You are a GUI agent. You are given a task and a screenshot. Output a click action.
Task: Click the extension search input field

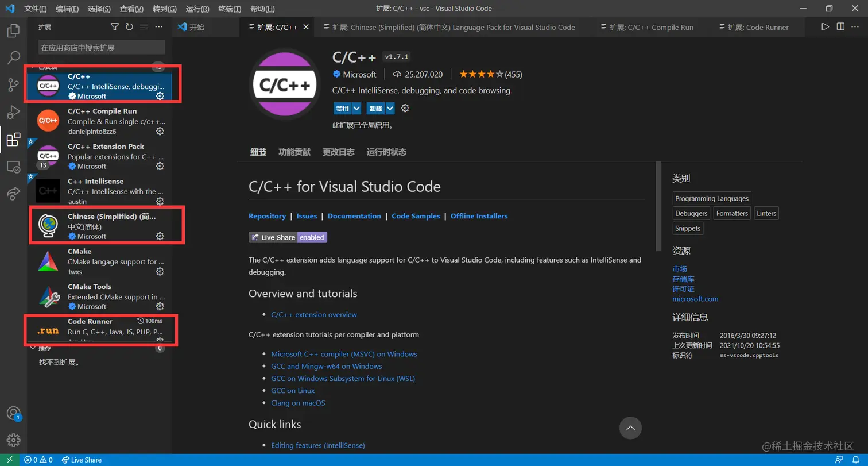click(102, 47)
